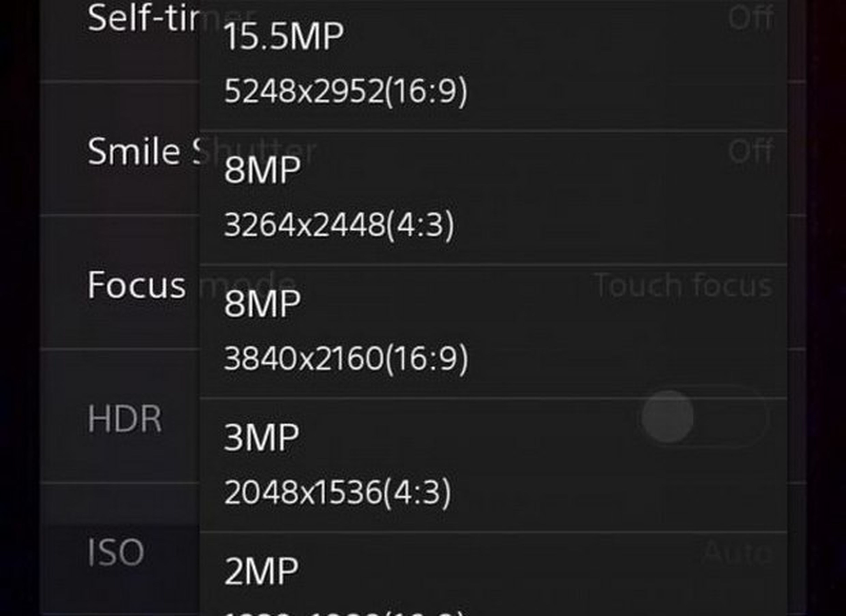Click the HDR toggle's round knob

668,417
